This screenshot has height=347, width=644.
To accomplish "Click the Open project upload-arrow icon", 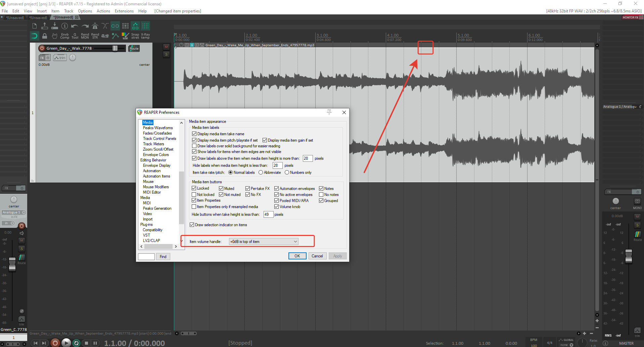I will 45,26.
